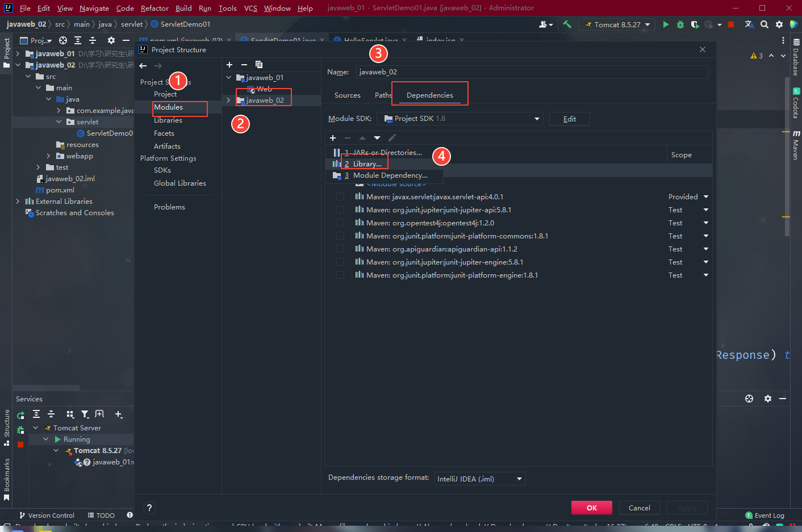Open Tomcat 8.5.27 run configuration dropdown
Screen dimensions: 802x532
click(x=617, y=24)
